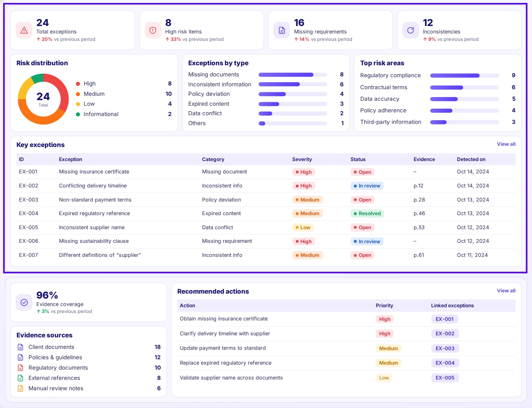Image resolution: width=532 pixels, height=408 pixels.
Task: Click the Medium legend orange dot
Action: click(x=78, y=94)
